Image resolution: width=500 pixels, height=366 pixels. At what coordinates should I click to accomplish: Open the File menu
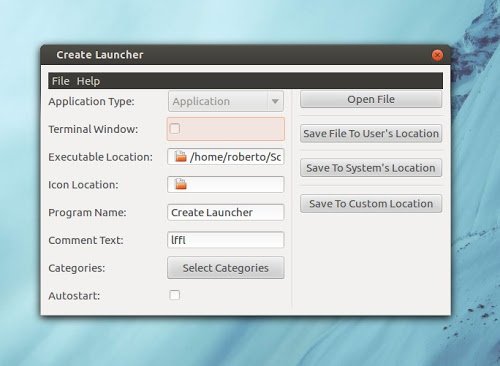tap(60, 81)
